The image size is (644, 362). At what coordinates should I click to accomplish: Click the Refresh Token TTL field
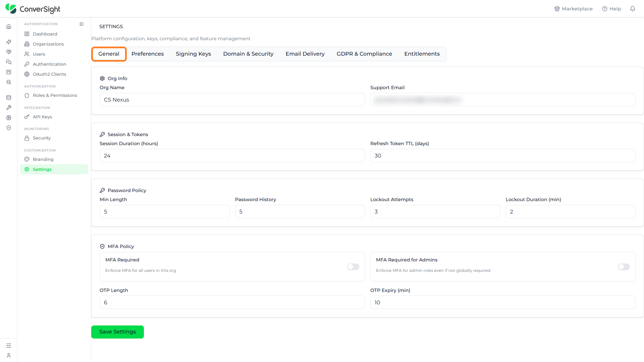[x=503, y=156]
